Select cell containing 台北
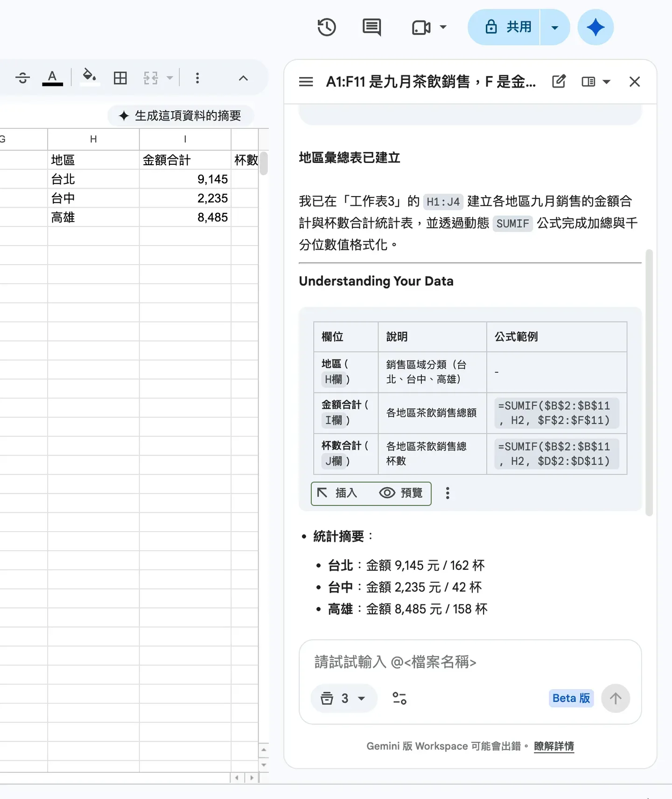Image resolution: width=672 pixels, height=799 pixels. [93, 179]
